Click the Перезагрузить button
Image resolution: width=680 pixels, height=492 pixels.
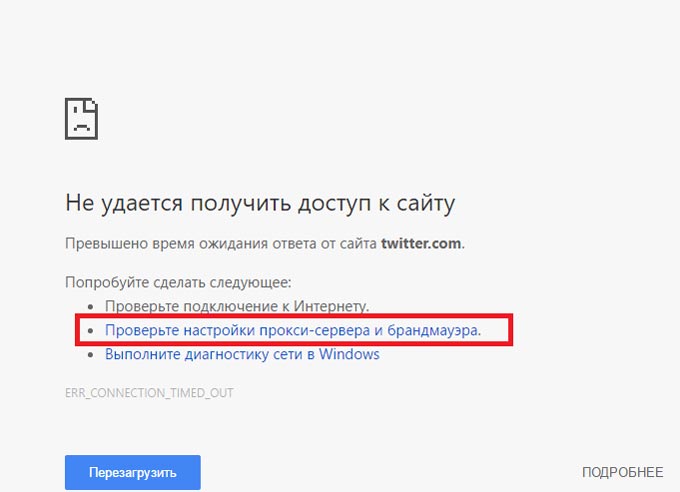coord(133,472)
